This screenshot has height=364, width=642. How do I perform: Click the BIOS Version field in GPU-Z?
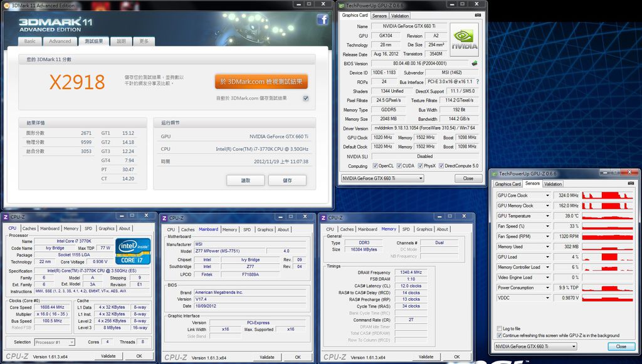coord(420,63)
